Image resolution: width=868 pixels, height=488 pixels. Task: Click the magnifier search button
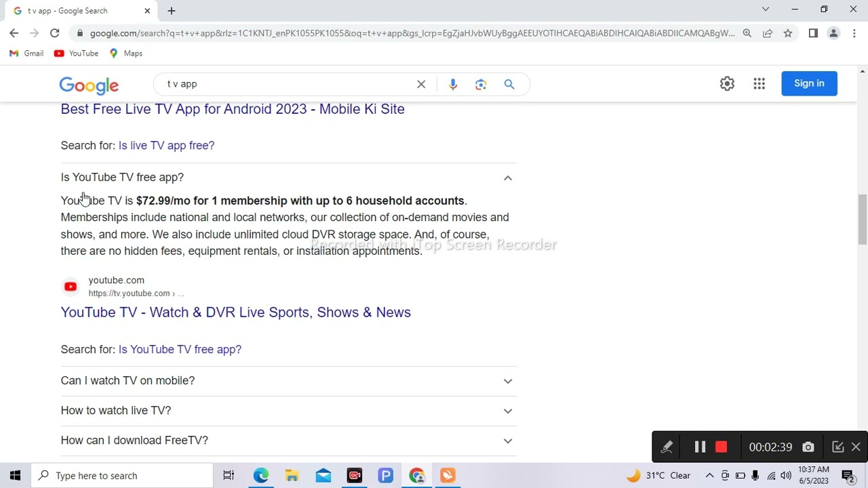click(509, 84)
